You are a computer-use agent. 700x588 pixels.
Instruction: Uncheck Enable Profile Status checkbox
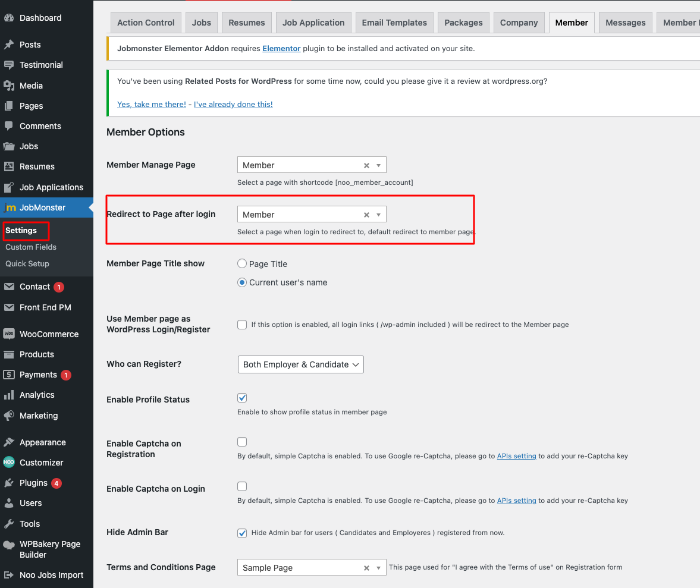[242, 398]
